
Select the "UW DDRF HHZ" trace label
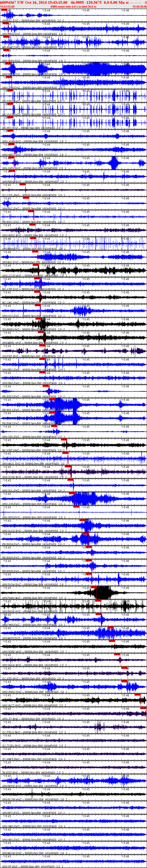tap(34, 652)
